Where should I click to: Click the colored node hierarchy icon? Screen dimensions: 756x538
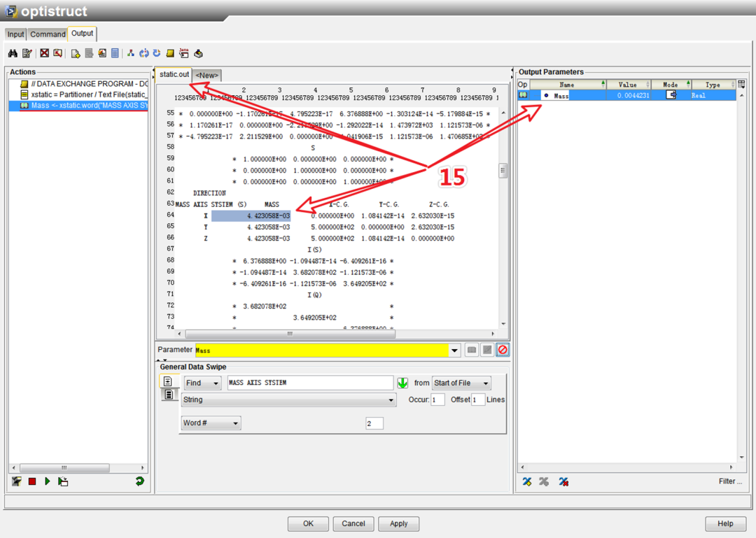click(131, 53)
